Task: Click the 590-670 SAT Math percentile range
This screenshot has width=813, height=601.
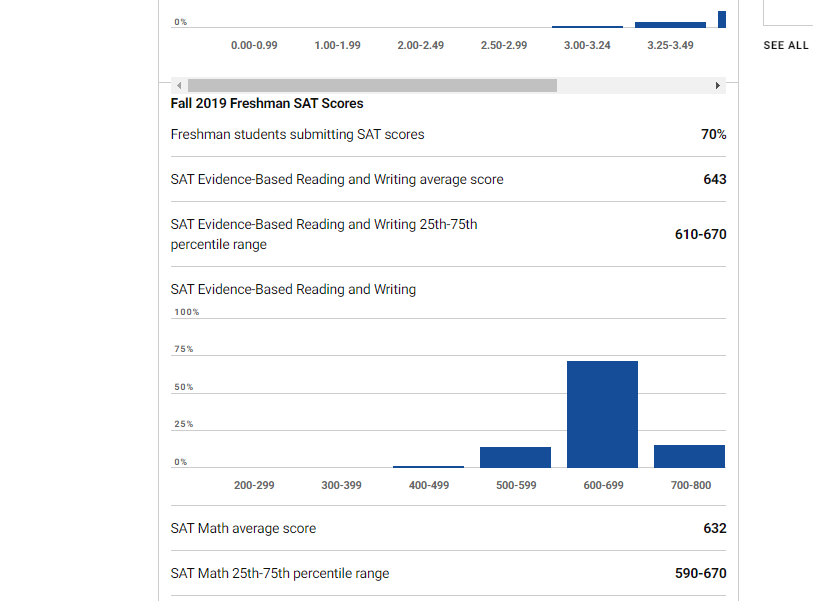Action: pyautogui.click(x=700, y=574)
